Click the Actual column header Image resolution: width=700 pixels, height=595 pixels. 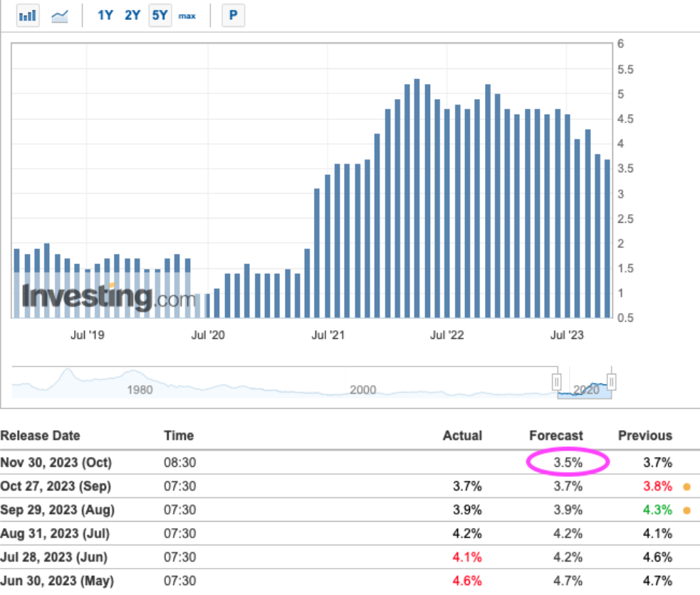[x=462, y=436]
